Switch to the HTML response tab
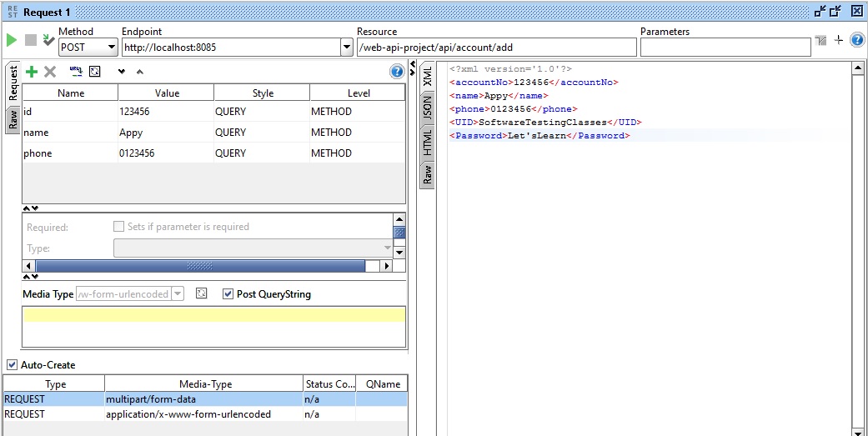 pyautogui.click(x=428, y=143)
